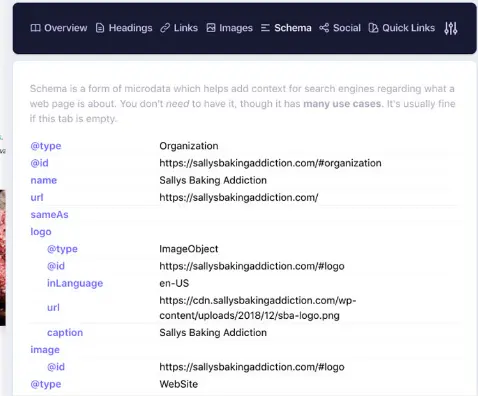Click the Links chain icon
Screen dimensions: 478x396
pyautogui.click(x=165, y=28)
